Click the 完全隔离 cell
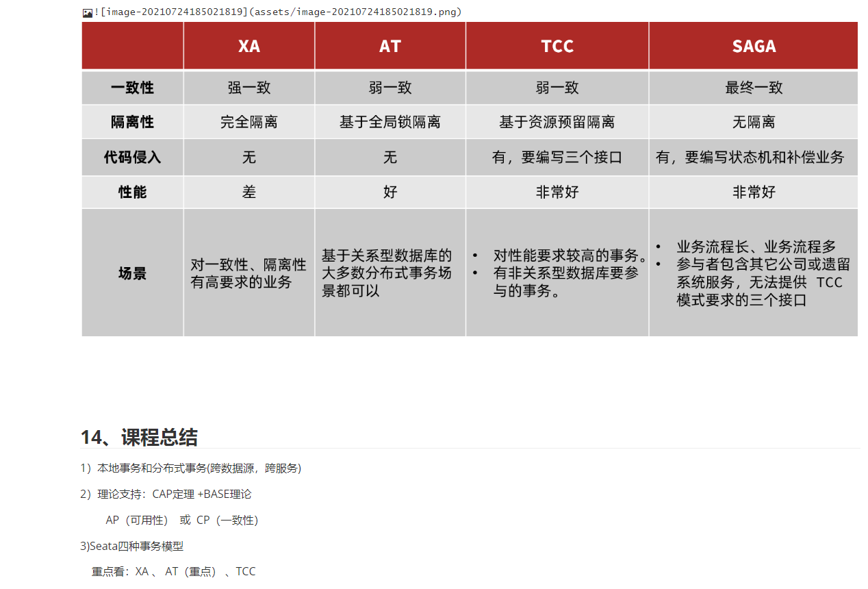The height and width of the screenshot is (589, 868). [249, 122]
